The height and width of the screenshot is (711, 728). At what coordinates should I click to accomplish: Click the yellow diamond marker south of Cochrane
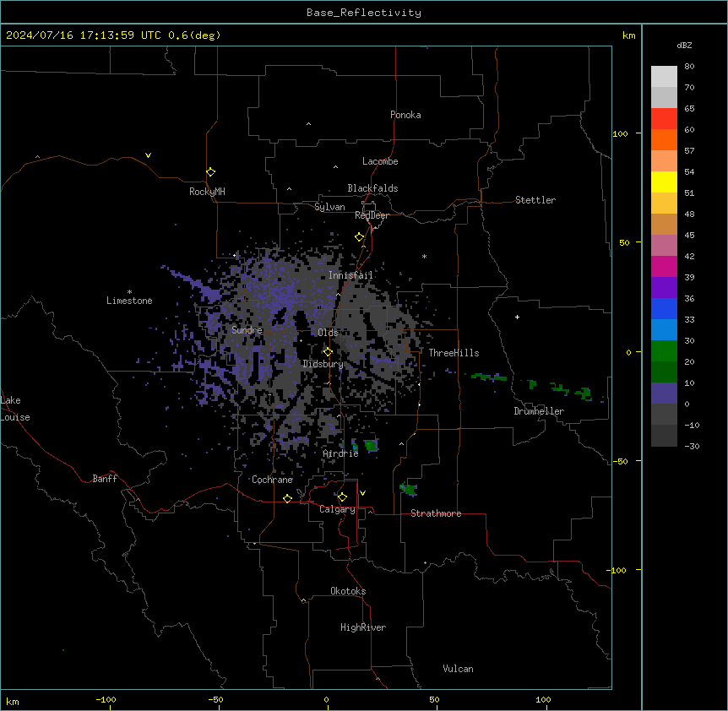coord(287,498)
